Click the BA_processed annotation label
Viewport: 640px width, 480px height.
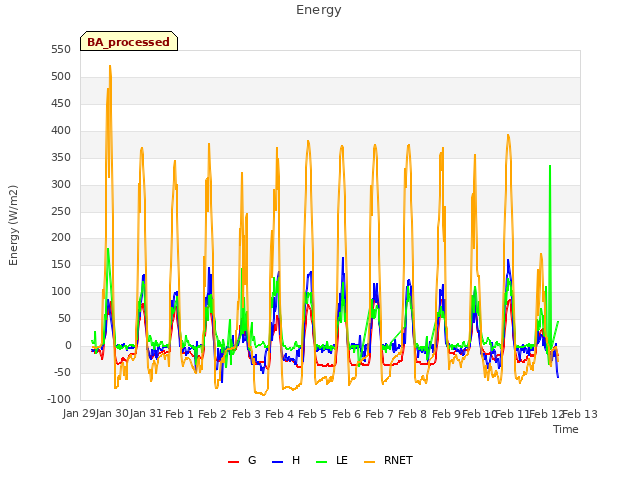[x=129, y=42]
